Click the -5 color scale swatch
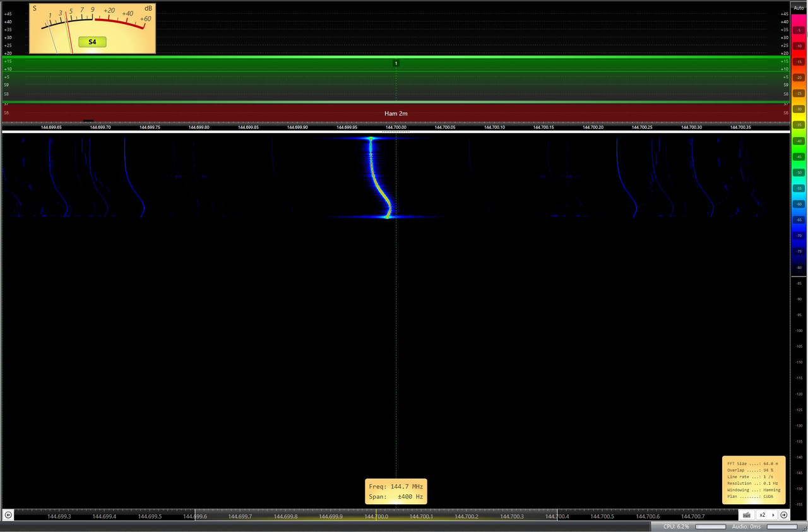808x532 pixels. pyautogui.click(x=799, y=31)
